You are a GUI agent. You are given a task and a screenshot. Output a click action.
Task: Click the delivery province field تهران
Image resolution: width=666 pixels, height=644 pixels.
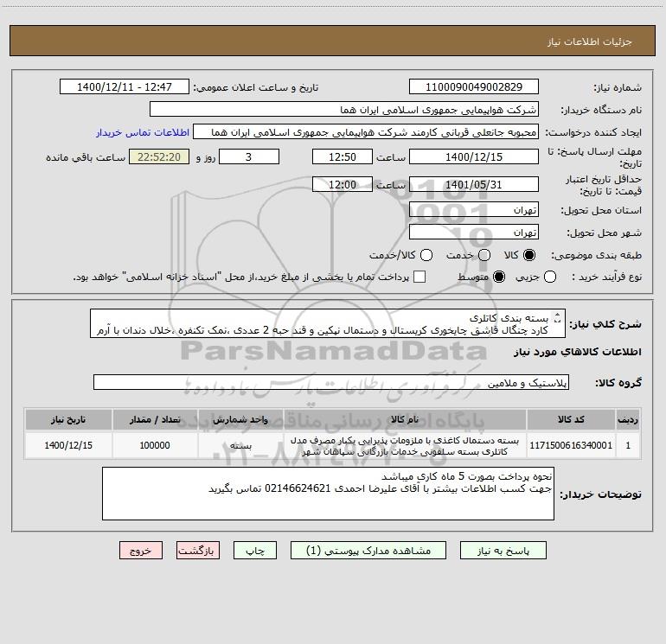[x=474, y=209]
